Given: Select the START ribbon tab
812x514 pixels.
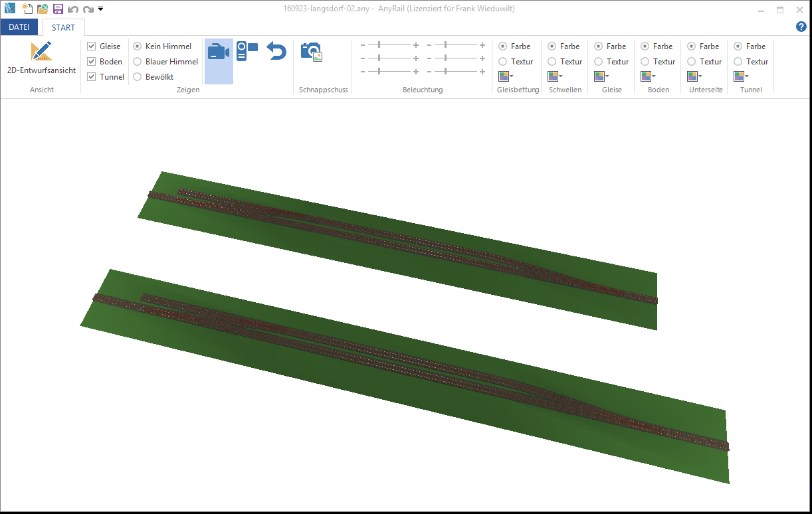Looking at the screenshot, I should coord(63,28).
